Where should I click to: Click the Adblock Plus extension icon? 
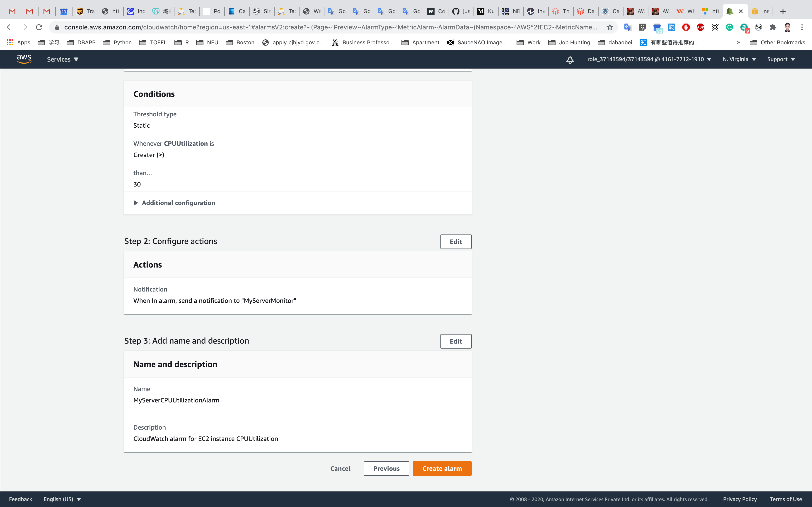coord(700,27)
